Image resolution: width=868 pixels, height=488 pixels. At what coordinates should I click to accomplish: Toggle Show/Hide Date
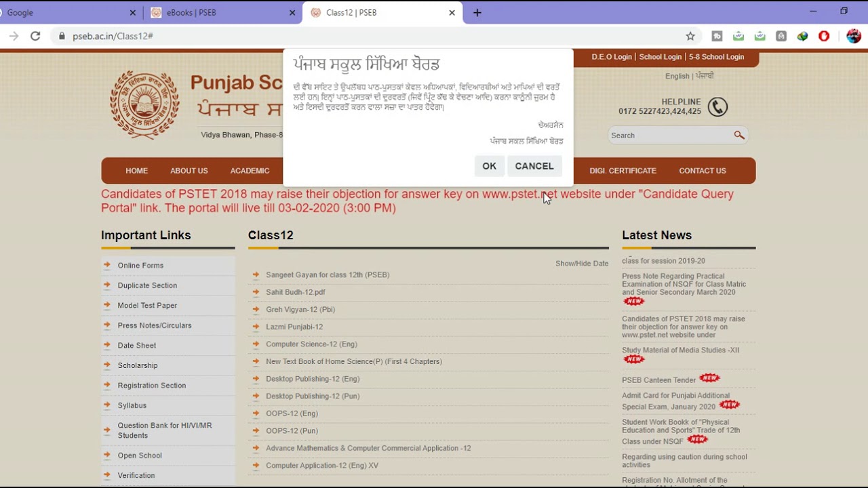[582, 263]
